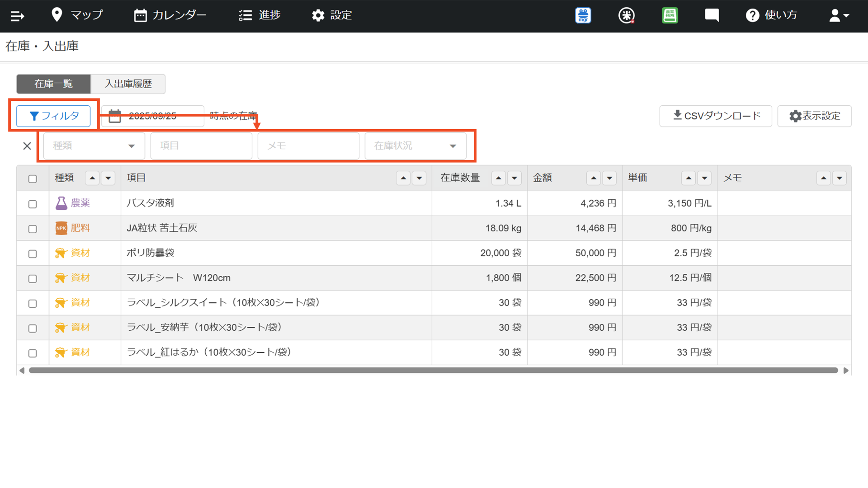868x488 pixels.
Task: Click the material icon in ポリ防曇袋 row
Action: click(x=61, y=253)
